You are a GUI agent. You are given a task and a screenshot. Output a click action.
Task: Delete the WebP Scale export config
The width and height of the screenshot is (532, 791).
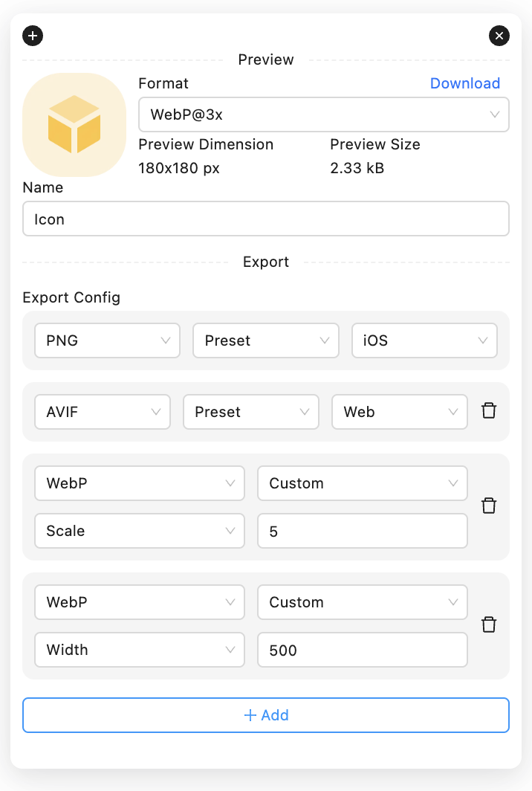(489, 506)
